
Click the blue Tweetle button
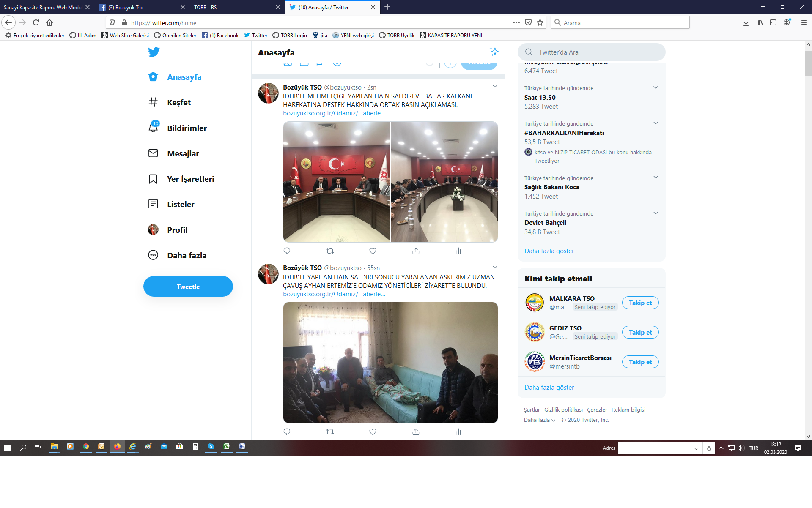tap(188, 287)
